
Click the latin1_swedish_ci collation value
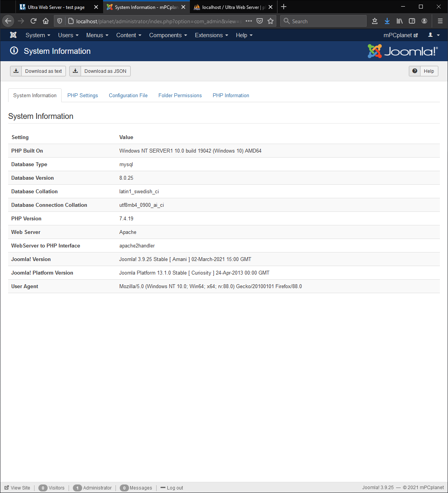point(139,191)
